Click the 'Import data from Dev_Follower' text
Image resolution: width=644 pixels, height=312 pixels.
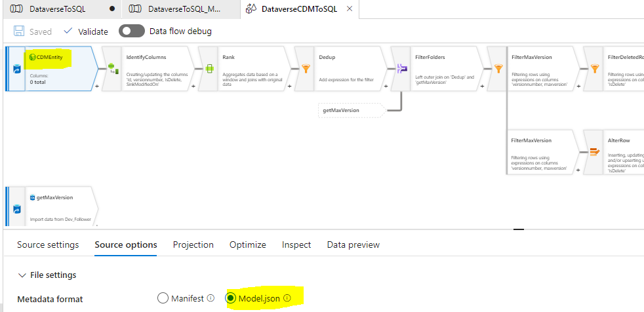tap(60, 219)
